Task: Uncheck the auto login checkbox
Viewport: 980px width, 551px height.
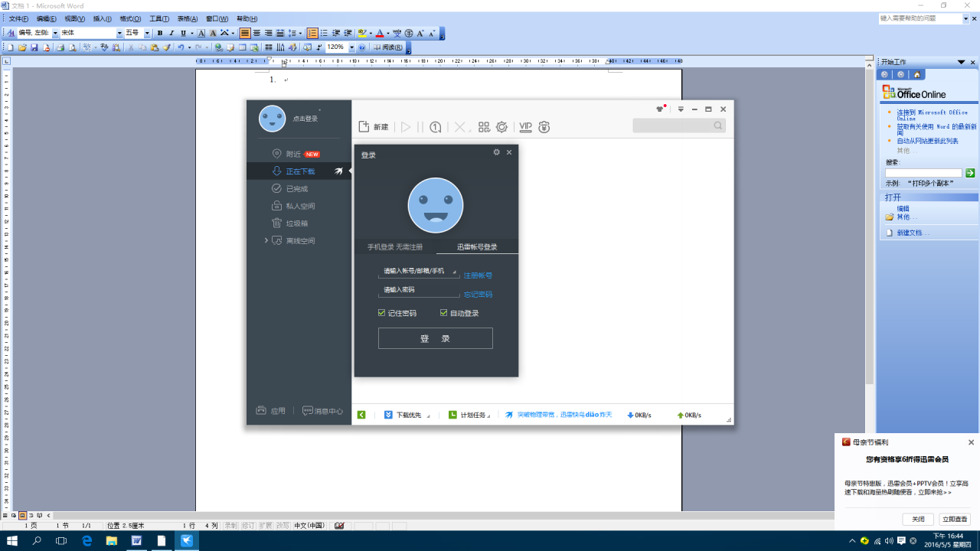Action: pos(443,313)
